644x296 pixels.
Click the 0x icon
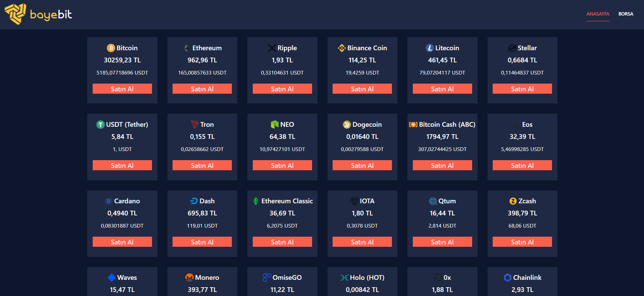point(438,278)
